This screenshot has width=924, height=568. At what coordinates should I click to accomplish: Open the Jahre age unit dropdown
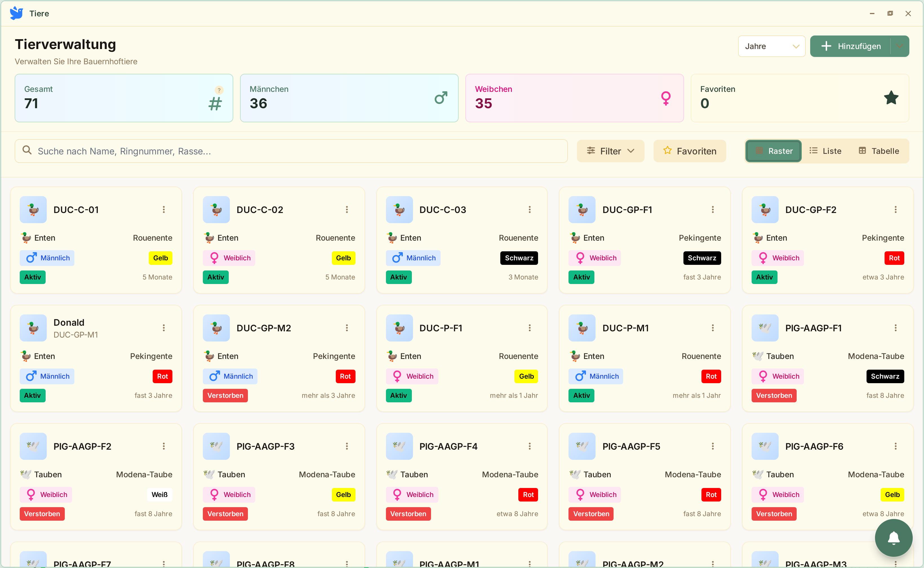coord(772,46)
